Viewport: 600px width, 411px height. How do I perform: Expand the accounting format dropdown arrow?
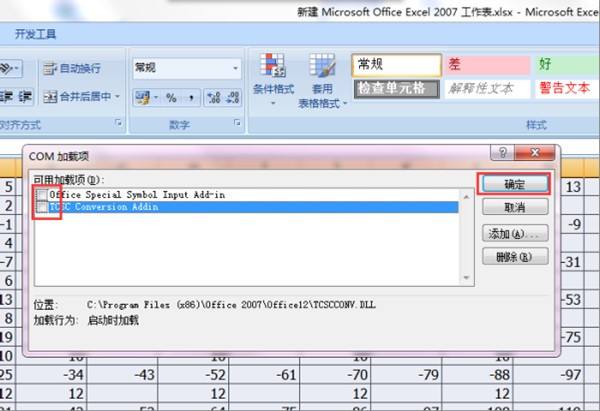click(x=156, y=98)
